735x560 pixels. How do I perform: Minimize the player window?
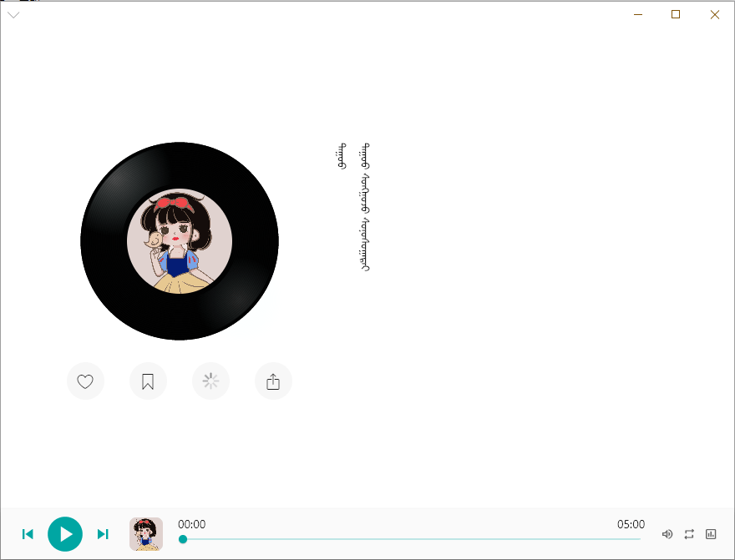638,14
